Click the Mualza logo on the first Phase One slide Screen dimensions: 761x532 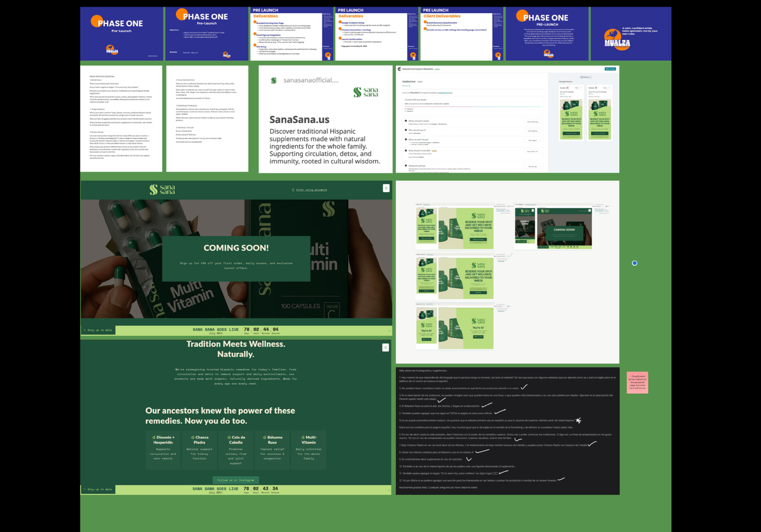(112, 50)
